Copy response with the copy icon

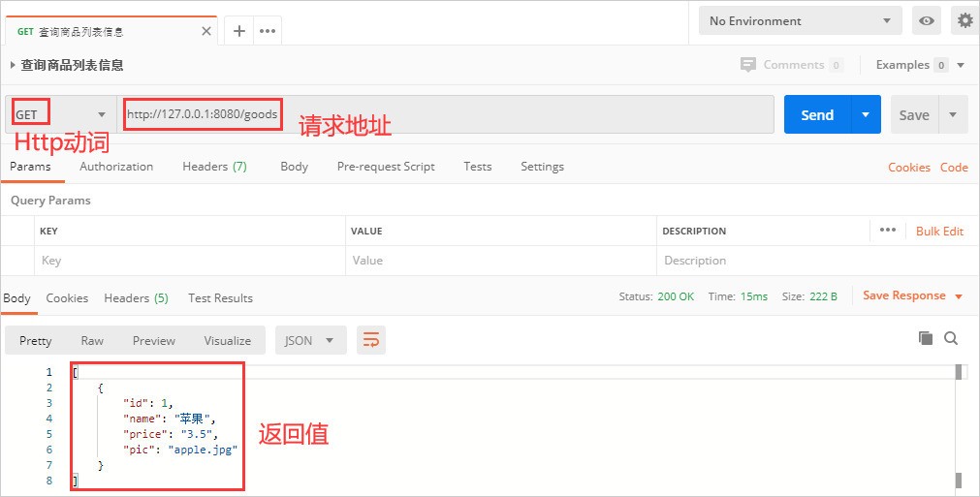pyautogui.click(x=926, y=338)
